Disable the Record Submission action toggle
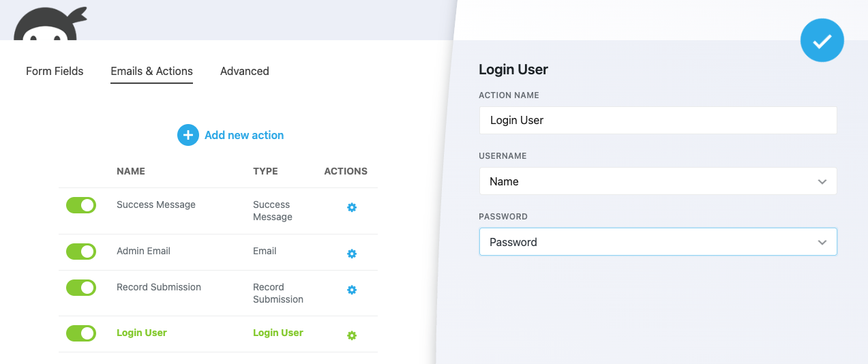 tap(81, 288)
